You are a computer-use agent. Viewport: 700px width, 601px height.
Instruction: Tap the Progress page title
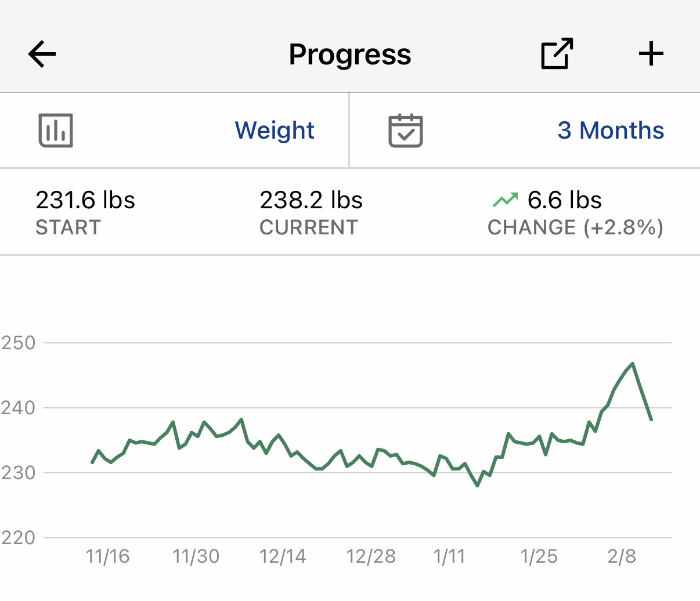[349, 55]
